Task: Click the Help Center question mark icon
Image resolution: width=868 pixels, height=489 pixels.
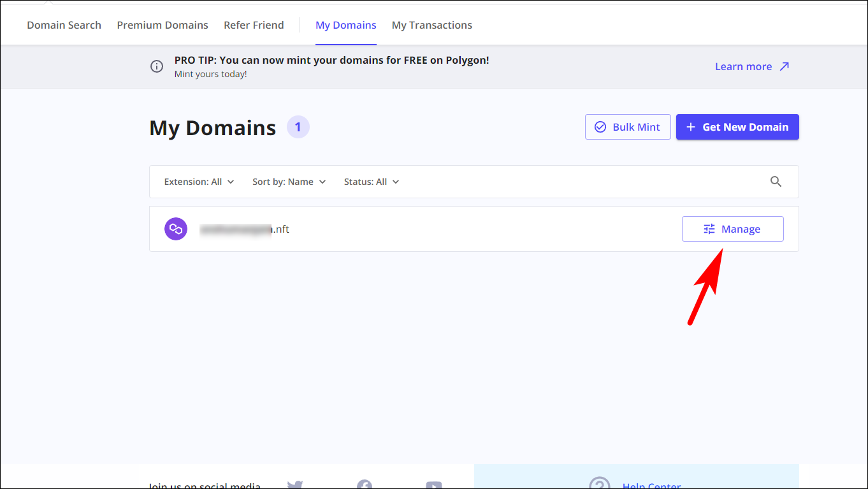Action: 600,483
